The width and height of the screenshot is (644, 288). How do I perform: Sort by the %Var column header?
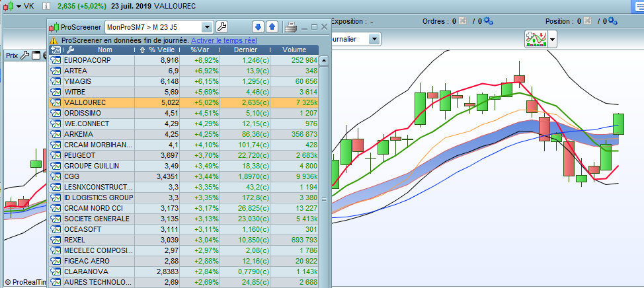[200, 50]
